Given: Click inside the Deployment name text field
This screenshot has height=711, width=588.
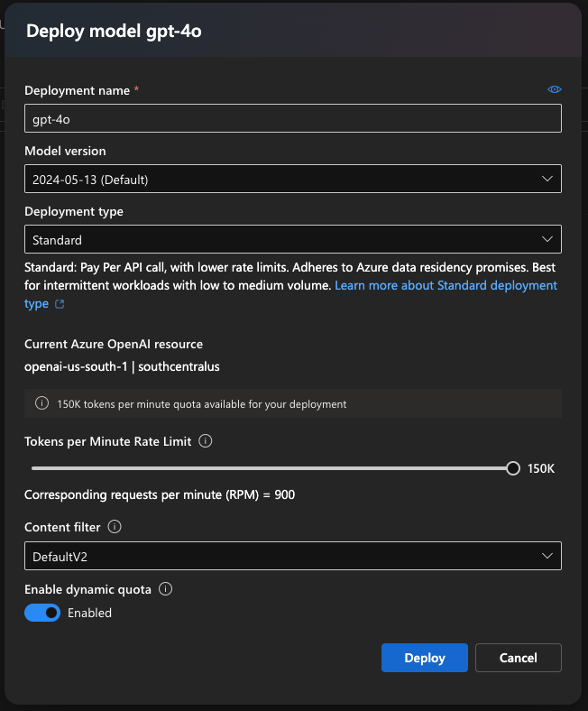Looking at the screenshot, I should pos(292,118).
